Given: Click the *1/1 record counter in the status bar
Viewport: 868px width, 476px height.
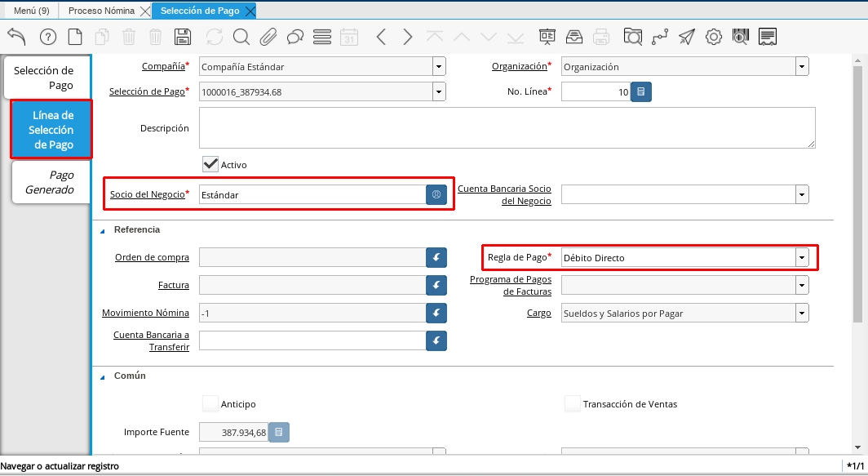Looking at the screenshot, I should [x=856, y=466].
